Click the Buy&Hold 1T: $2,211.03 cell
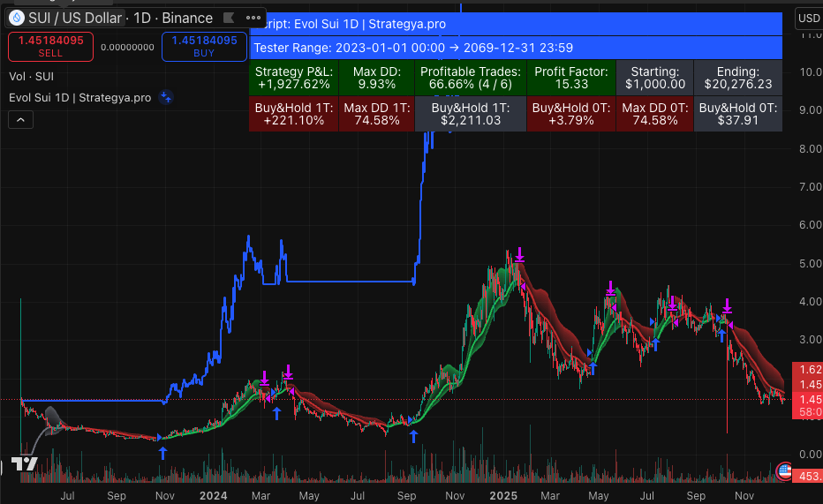Viewport: 823px width, 504px height. 471,114
